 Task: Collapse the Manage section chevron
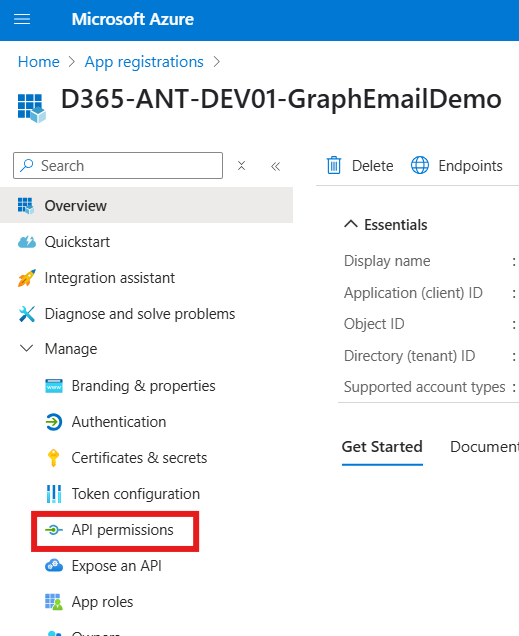pos(27,348)
